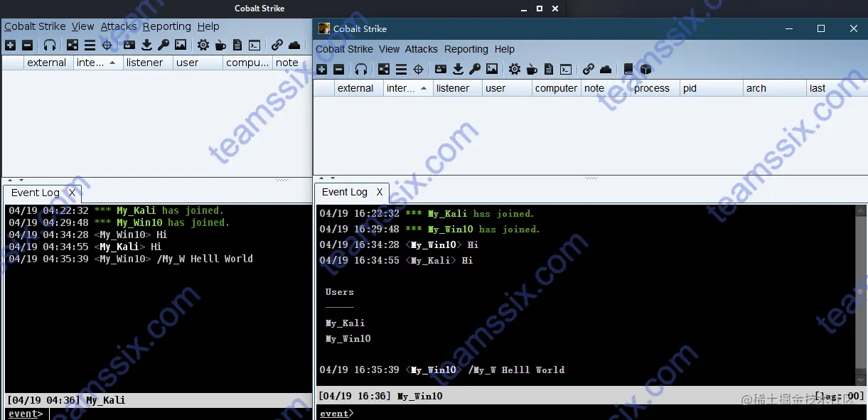Open cube About icon in Win10 window
This screenshot has width=868, height=420.
coord(645,69)
